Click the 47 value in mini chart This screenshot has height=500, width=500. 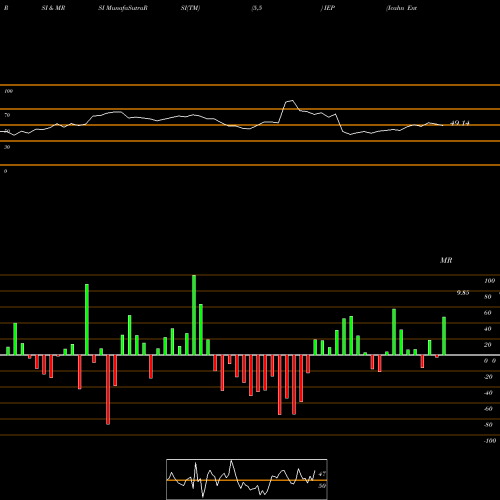[x=322, y=474]
